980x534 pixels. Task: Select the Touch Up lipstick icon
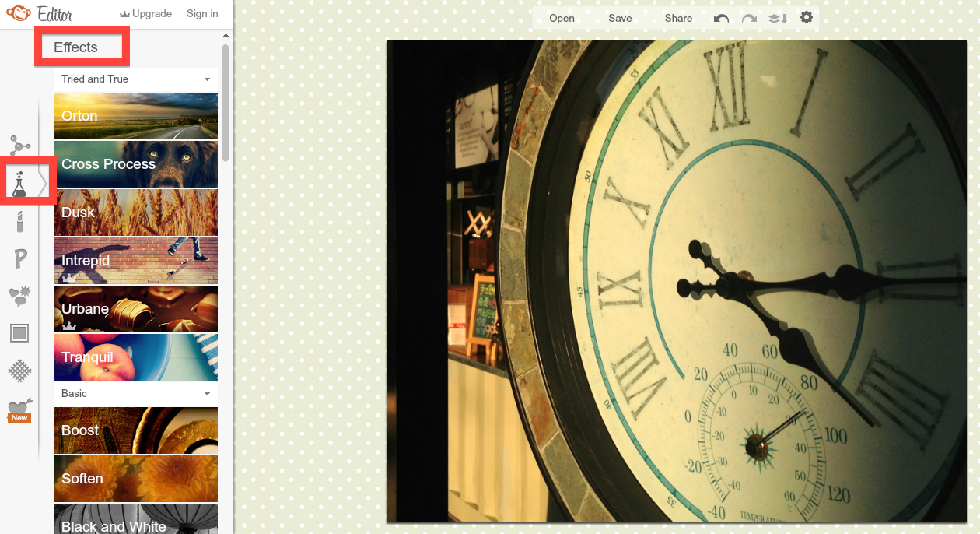pyautogui.click(x=19, y=221)
